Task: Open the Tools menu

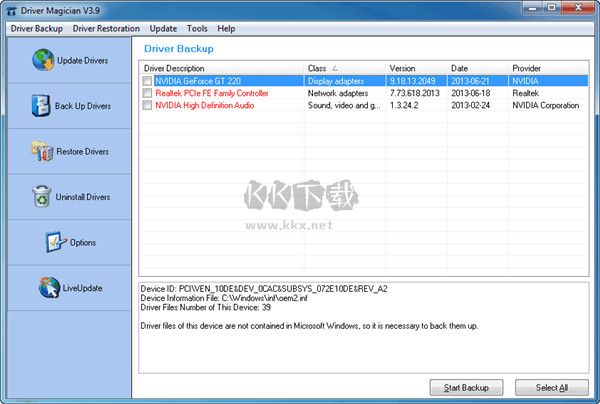Action: tap(197, 29)
